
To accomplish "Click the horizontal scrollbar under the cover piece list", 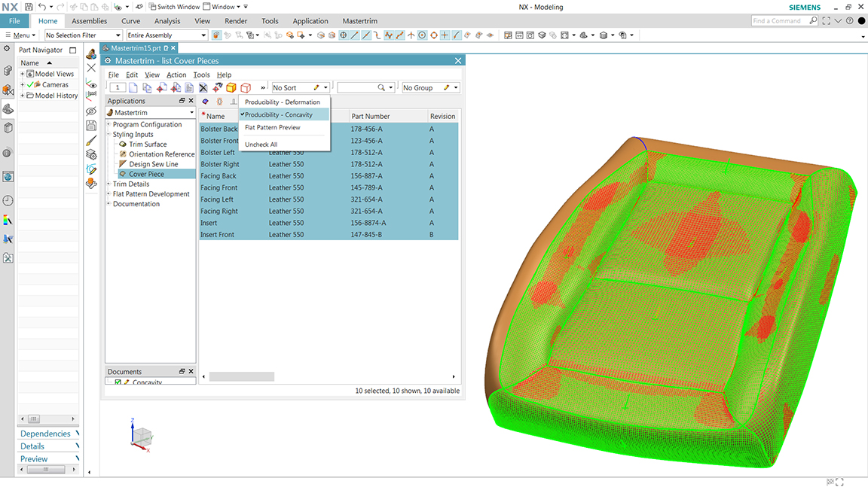I will point(241,376).
